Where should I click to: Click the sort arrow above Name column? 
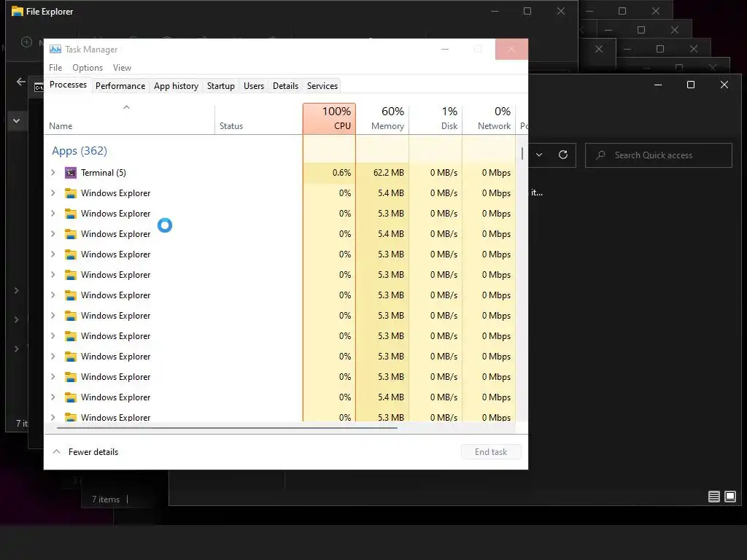point(126,107)
